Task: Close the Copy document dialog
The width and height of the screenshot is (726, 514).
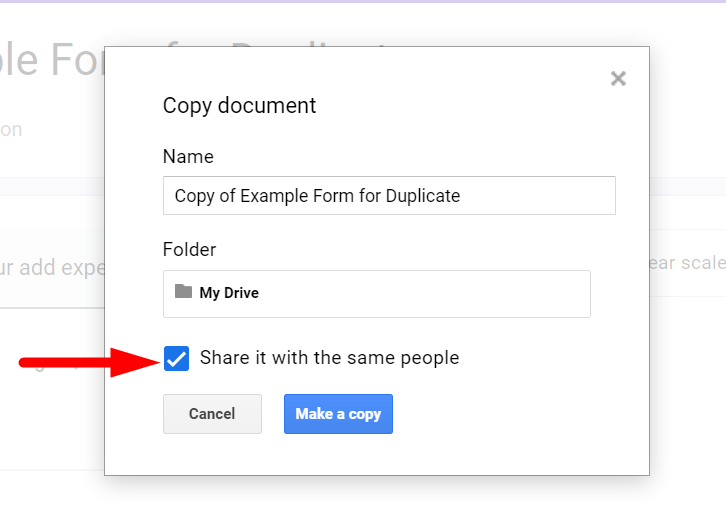Action: tap(618, 79)
